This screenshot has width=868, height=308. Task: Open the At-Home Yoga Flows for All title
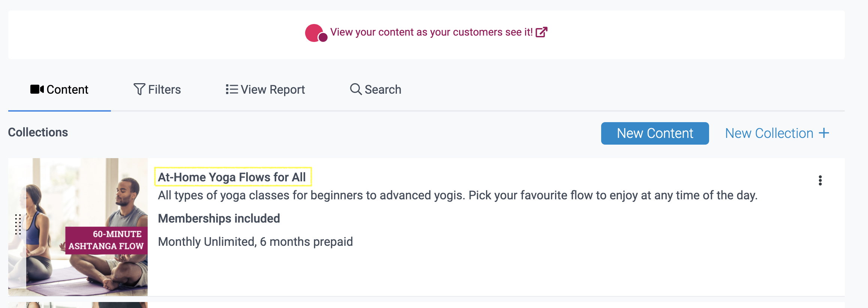point(232,177)
